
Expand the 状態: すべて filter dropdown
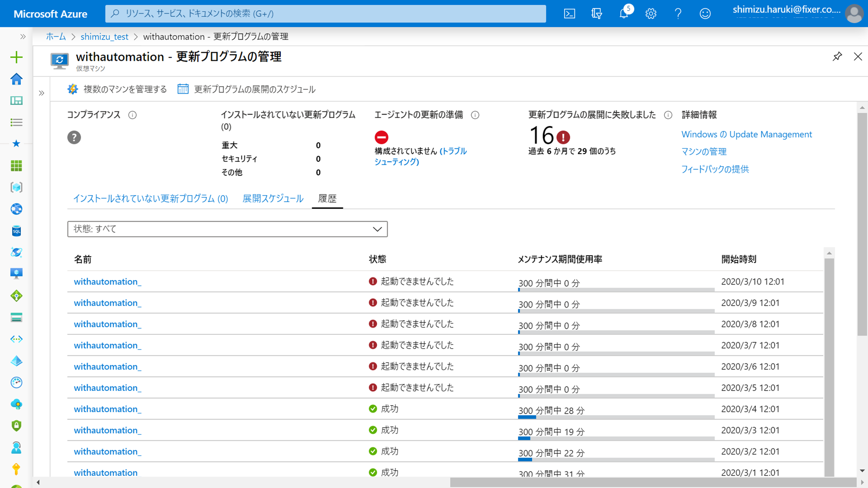pyautogui.click(x=227, y=229)
